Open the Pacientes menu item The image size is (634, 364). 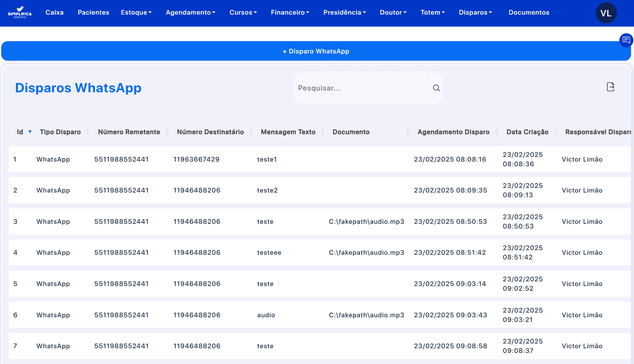pyautogui.click(x=93, y=12)
